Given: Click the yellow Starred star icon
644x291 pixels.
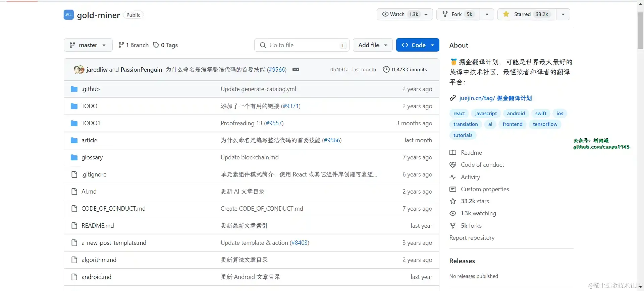Looking at the screenshot, I should point(506,14).
